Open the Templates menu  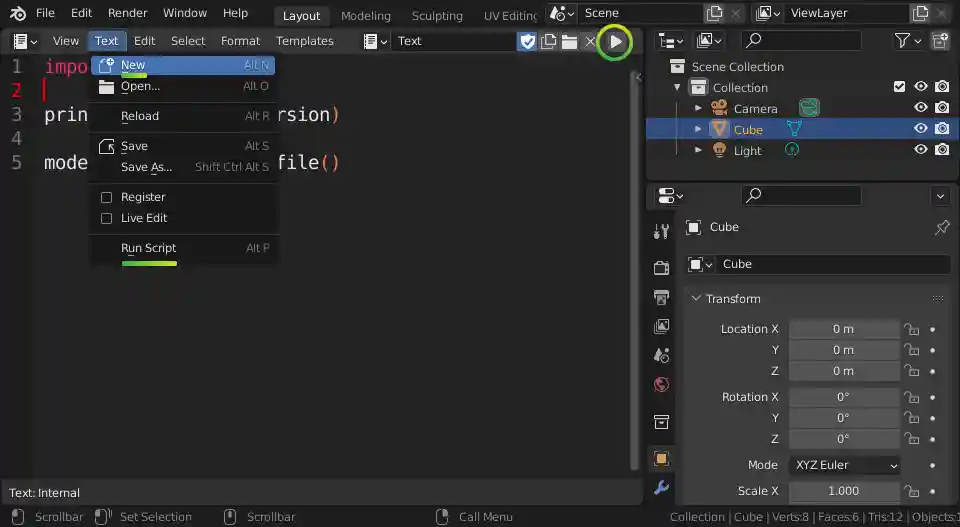pos(304,41)
